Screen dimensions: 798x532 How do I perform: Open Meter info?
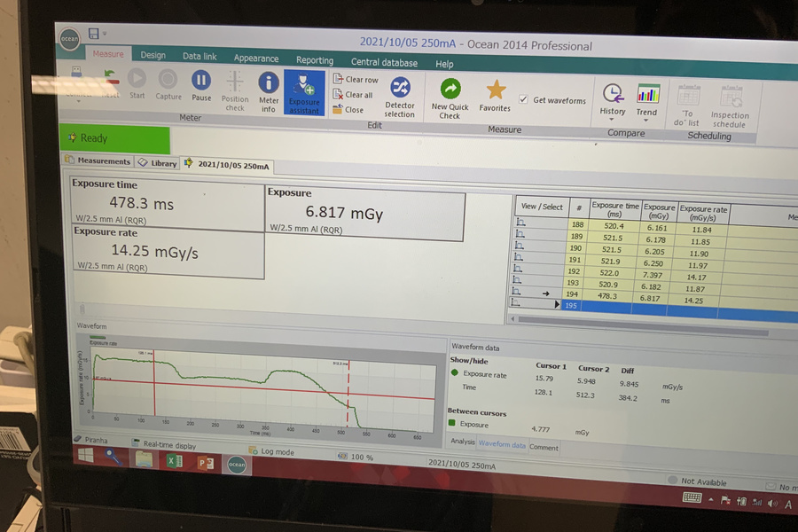(x=269, y=90)
